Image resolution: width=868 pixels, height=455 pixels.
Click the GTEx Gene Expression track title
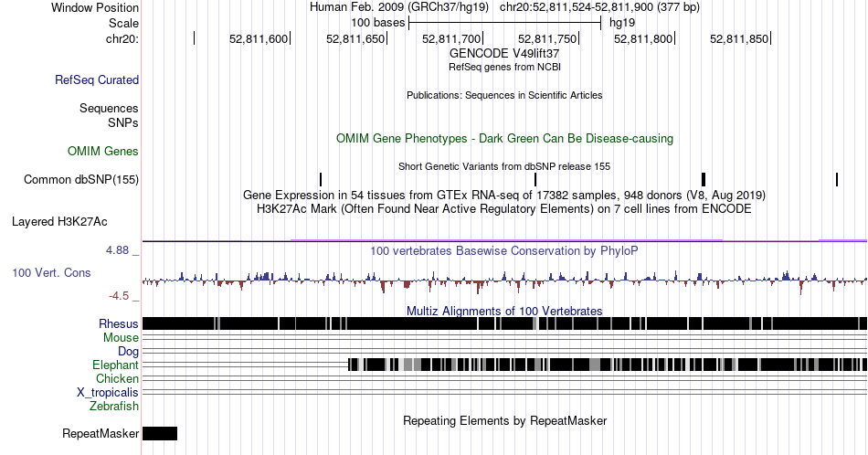tap(504, 196)
